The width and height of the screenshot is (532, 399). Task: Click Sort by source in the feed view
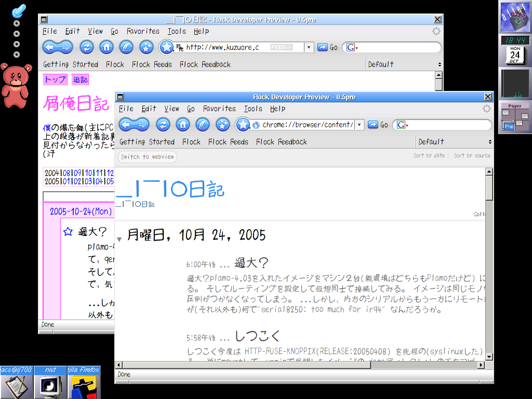pos(472,155)
